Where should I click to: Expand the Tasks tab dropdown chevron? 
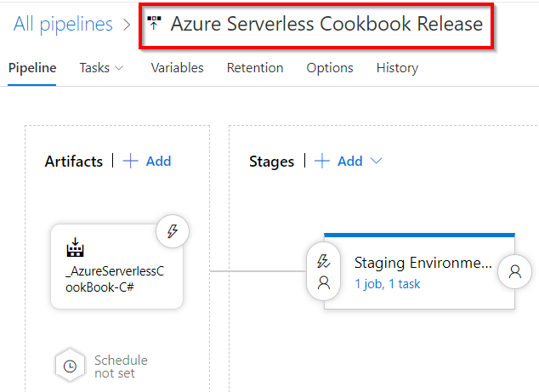pyautogui.click(x=119, y=68)
